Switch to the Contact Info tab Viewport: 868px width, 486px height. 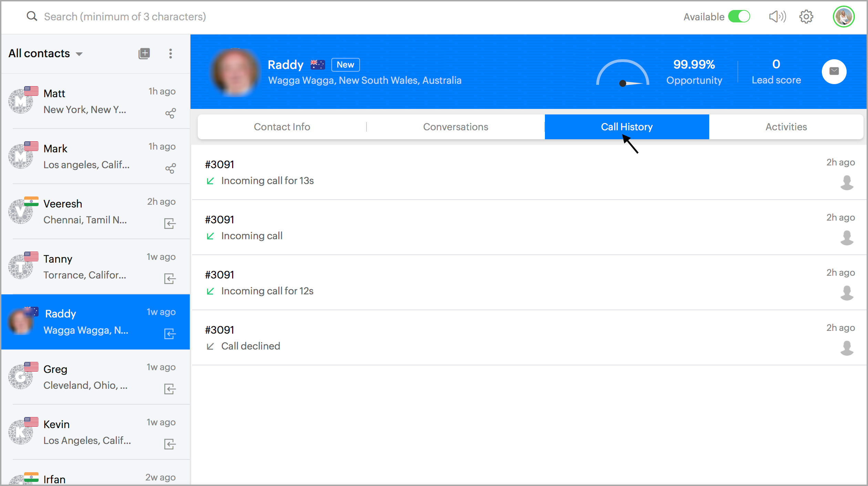[x=282, y=127]
